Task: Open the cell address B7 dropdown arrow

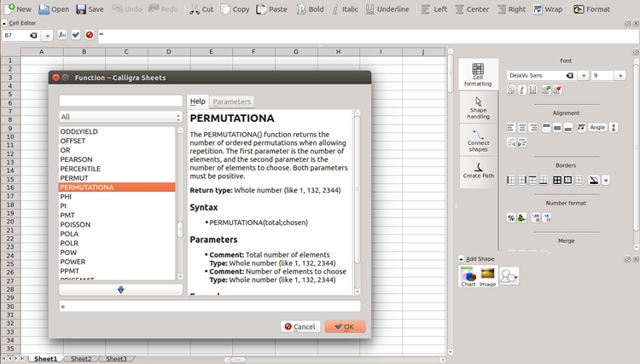Action: 47,36
